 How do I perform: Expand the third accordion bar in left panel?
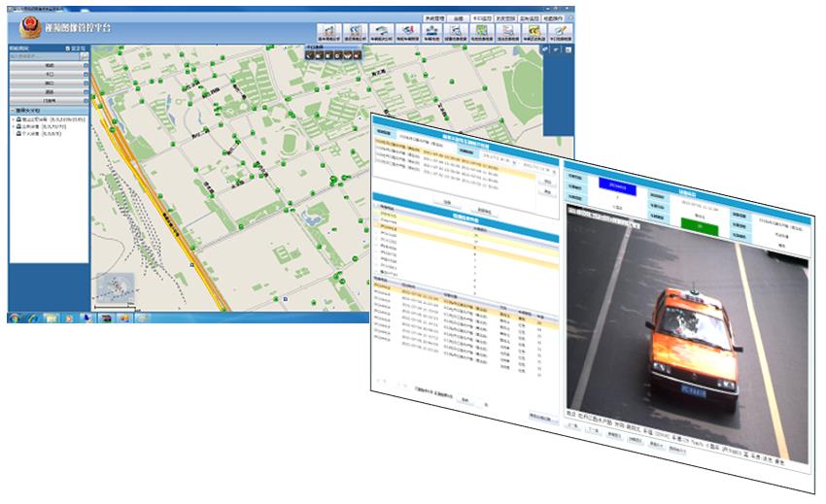(49, 84)
